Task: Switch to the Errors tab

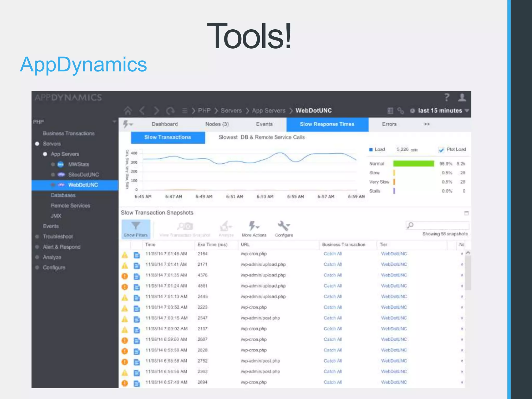Action: tap(389, 124)
